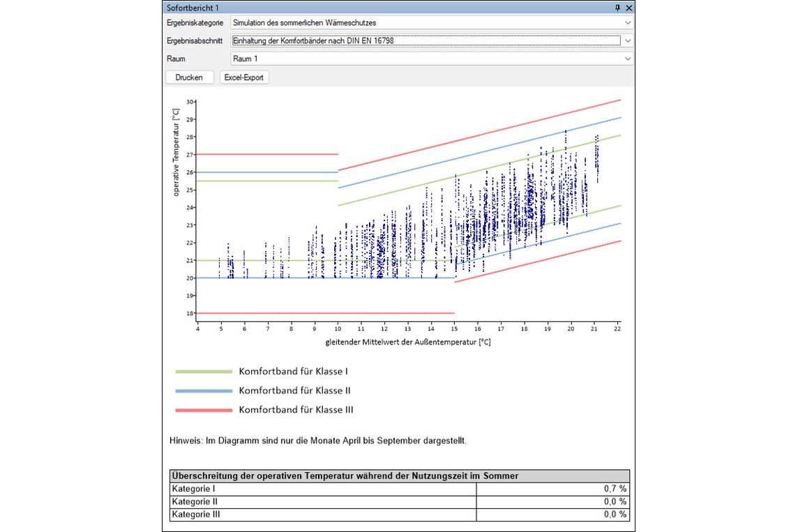The height and width of the screenshot is (532, 798).
Task: Click the Drucken button
Action: (x=189, y=77)
